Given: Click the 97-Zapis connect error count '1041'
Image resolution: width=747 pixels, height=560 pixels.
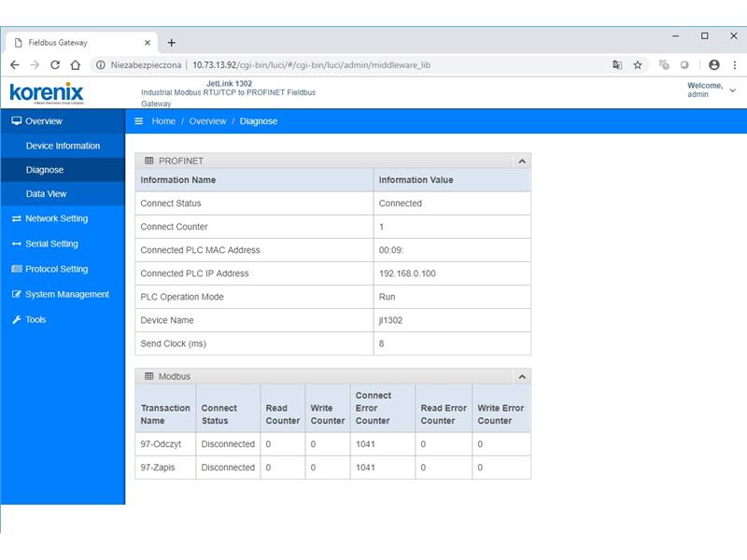Looking at the screenshot, I should point(365,468).
